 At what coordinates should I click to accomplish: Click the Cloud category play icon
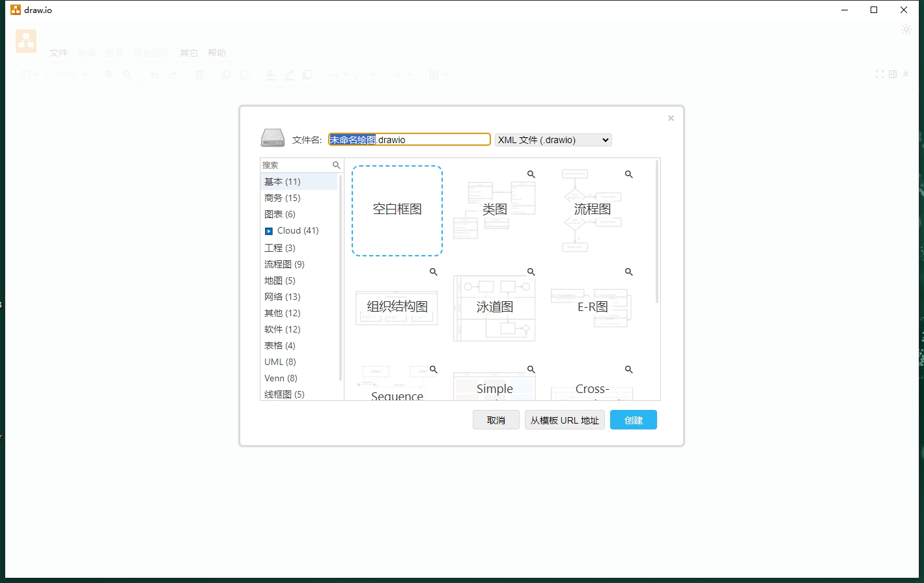[269, 231]
